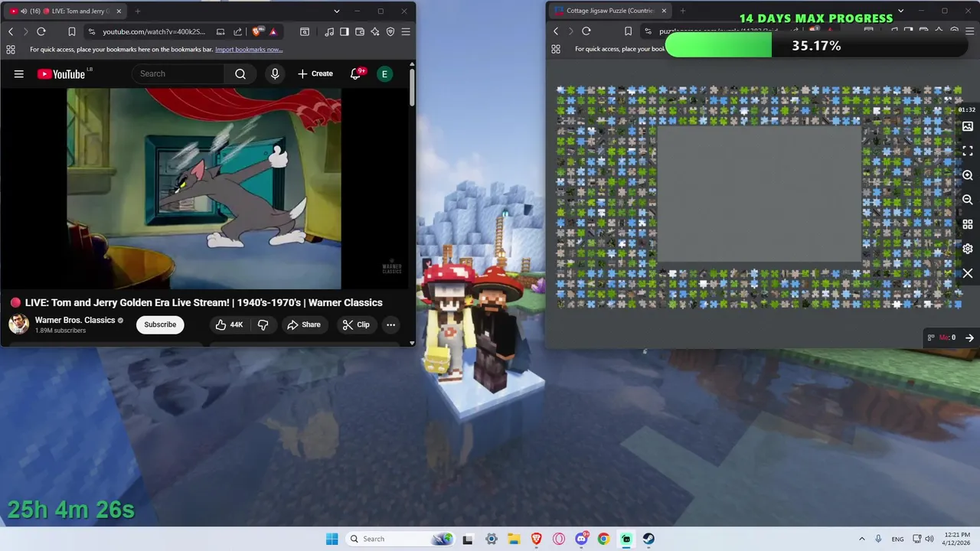Bookmark the YouTube page
This screenshot has height=551, width=980.
(72, 31)
